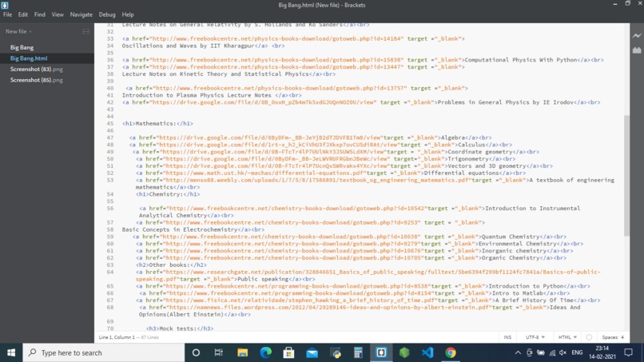Open the Find menu
644x362 pixels.
click(x=40, y=14)
